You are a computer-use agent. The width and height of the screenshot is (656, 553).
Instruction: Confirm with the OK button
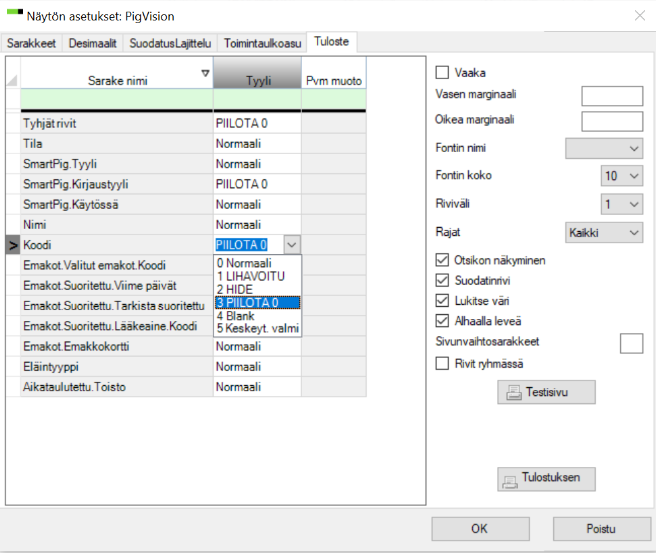(x=480, y=529)
